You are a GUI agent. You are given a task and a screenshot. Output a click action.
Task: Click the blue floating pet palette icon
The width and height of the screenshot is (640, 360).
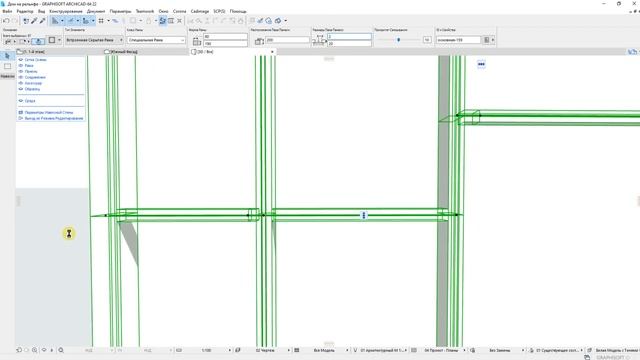coord(481,64)
